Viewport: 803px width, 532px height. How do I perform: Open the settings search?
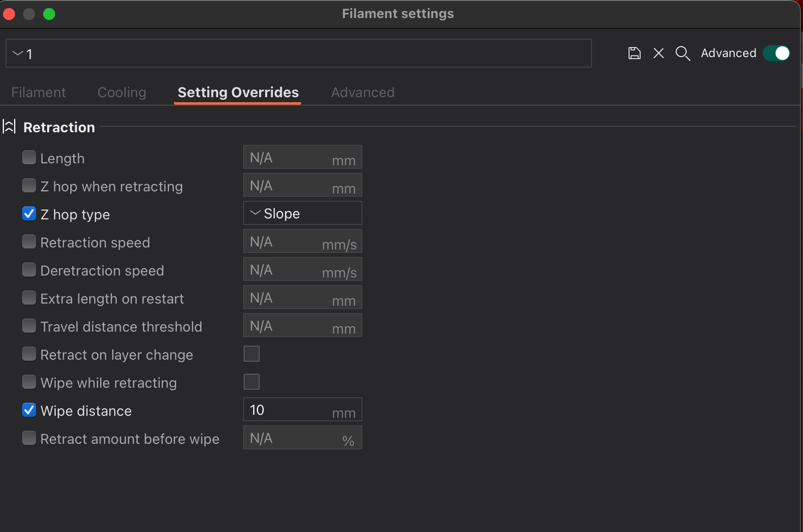pos(682,53)
